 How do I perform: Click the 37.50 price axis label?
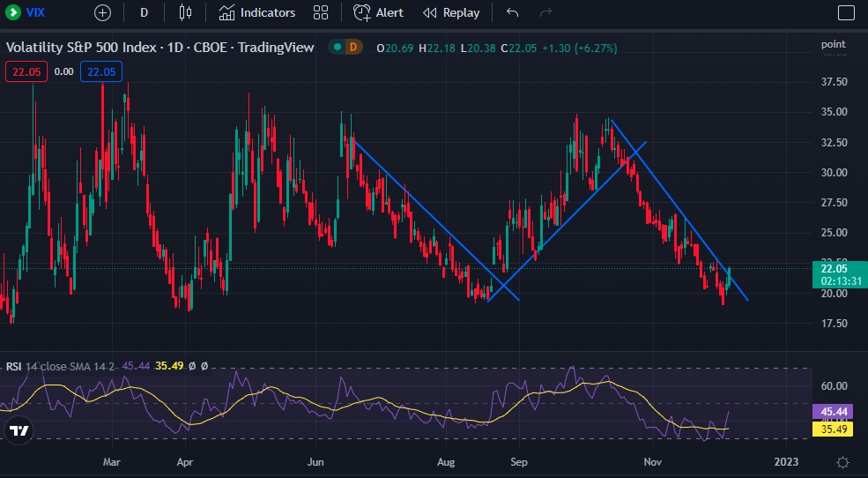(x=835, y=82)
